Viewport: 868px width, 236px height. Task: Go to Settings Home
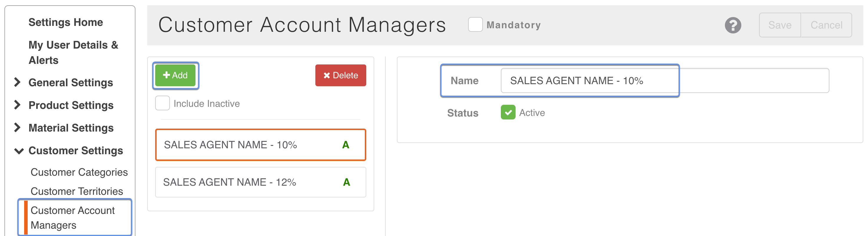[66, 22]
